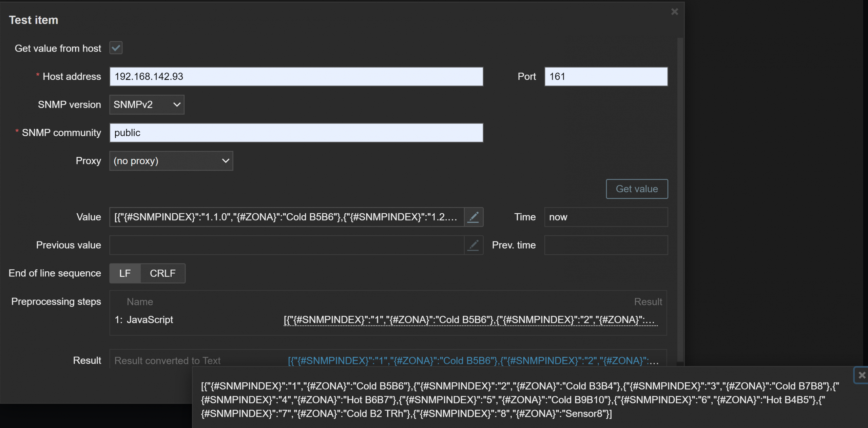
Task: Focus the Host address input field
Action: coord(296,77)
